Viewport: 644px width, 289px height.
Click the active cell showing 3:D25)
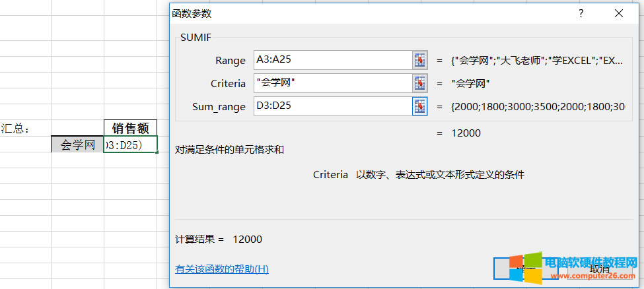tap(130, 145)
